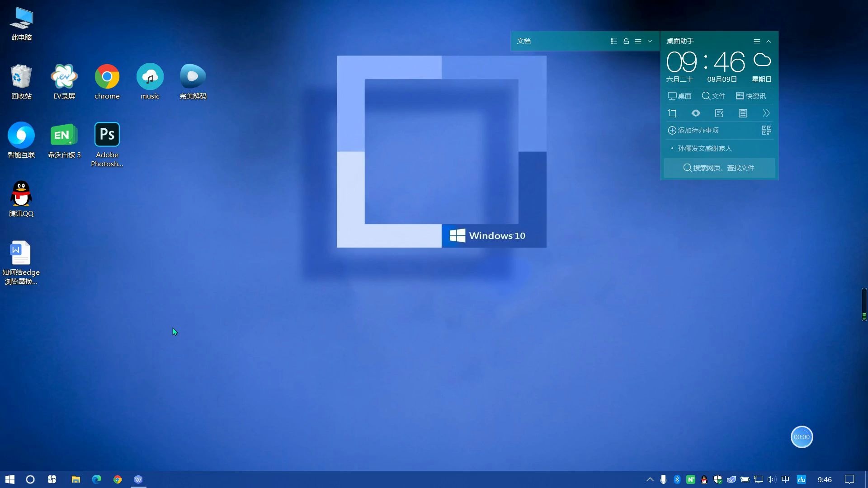Toggle lock icon in 文档 panel

pyautogui.click(x=626, y=41)
